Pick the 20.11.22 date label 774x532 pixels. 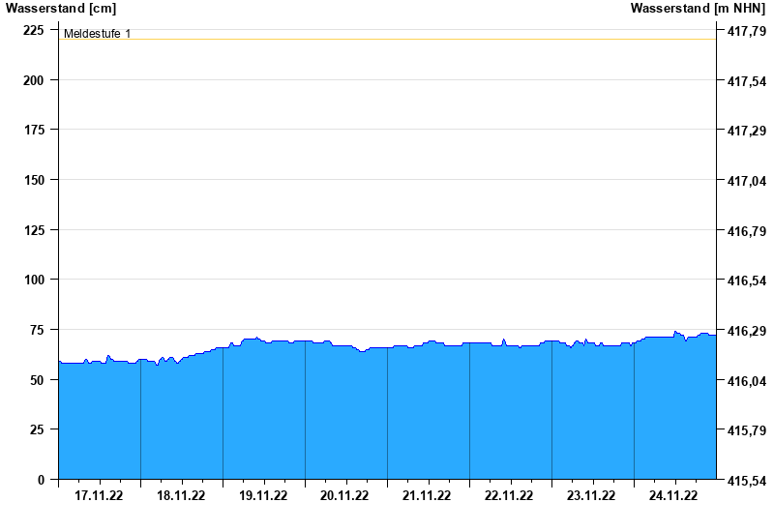pyautogui.click(x=345, y=496)
